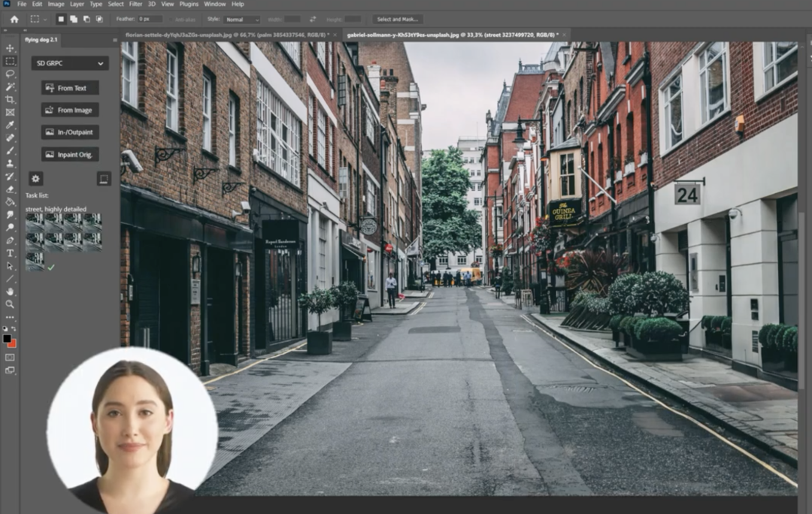812x514 pixels.
Task: Choose New Selection mode
Action: (x=61, y=19)
